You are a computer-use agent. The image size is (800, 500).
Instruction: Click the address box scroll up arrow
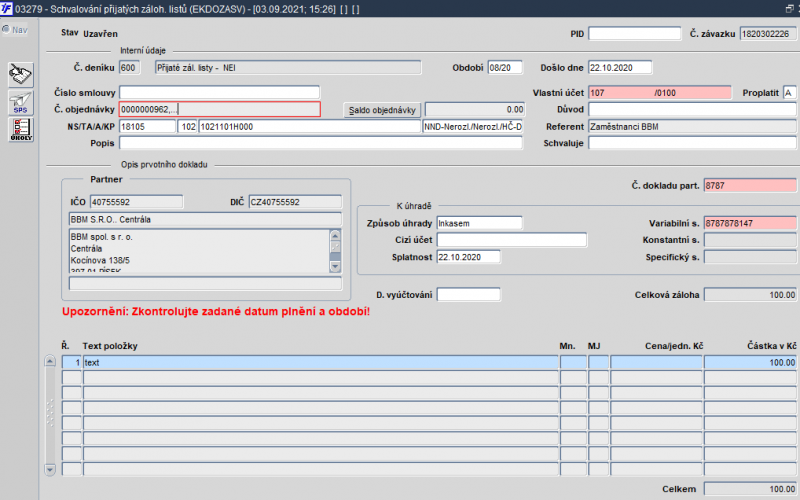tap(335, 235)
